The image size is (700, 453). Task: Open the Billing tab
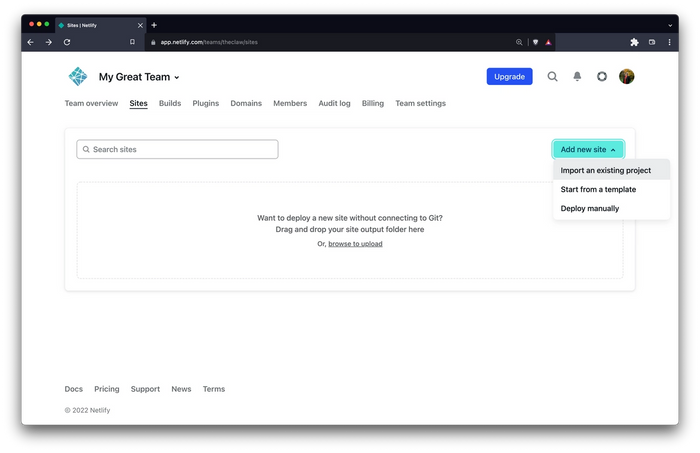(373, 103)
